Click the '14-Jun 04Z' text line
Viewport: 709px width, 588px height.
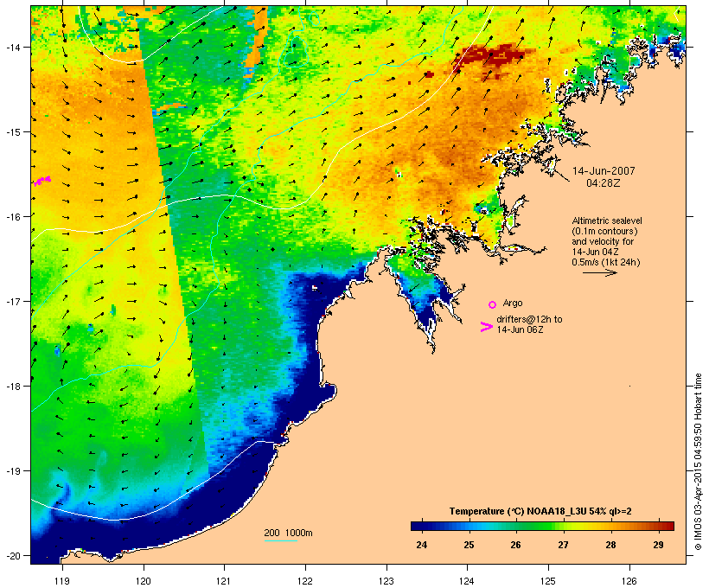(595, 252)
